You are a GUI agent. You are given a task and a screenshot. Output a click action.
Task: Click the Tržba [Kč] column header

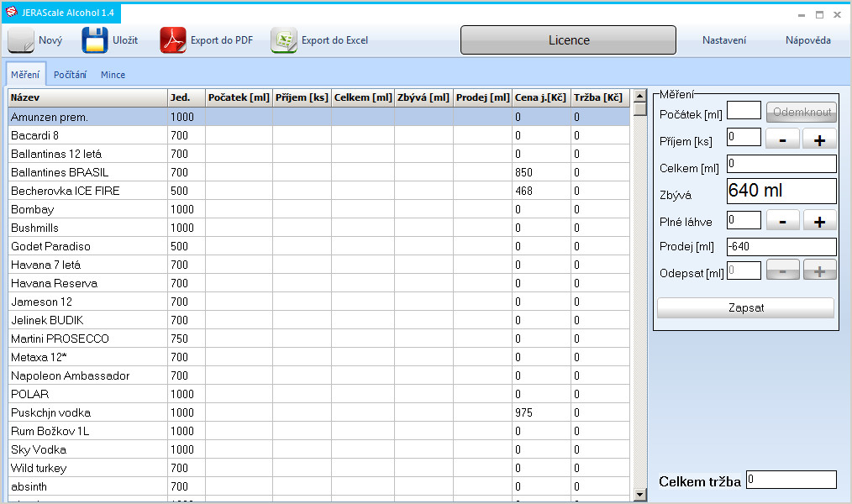(x=600, y=97)
